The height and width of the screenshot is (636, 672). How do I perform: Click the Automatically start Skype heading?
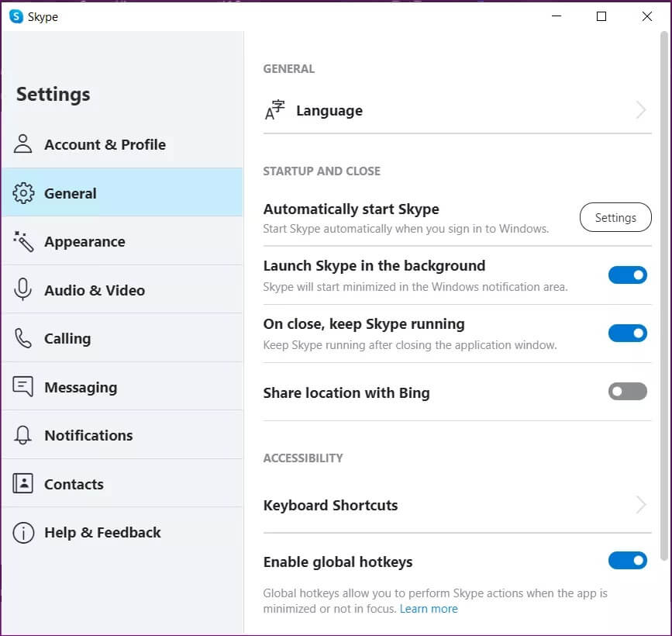351,209
